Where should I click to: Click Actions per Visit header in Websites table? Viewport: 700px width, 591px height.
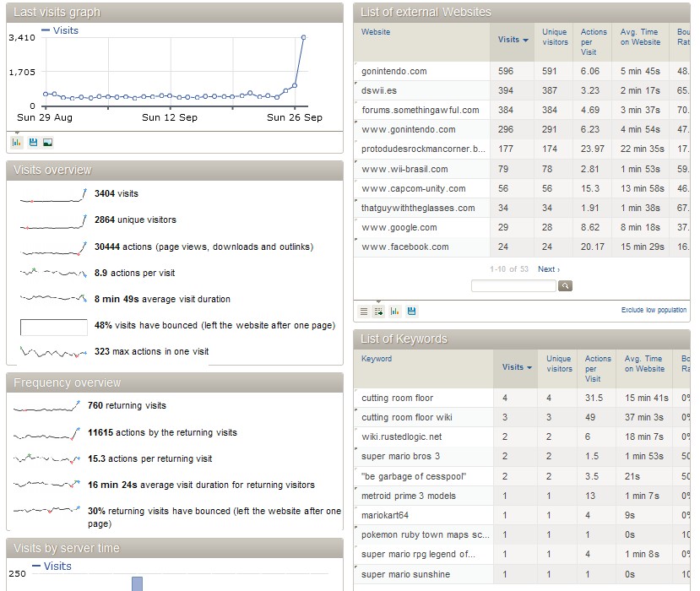tap(594, 42)
